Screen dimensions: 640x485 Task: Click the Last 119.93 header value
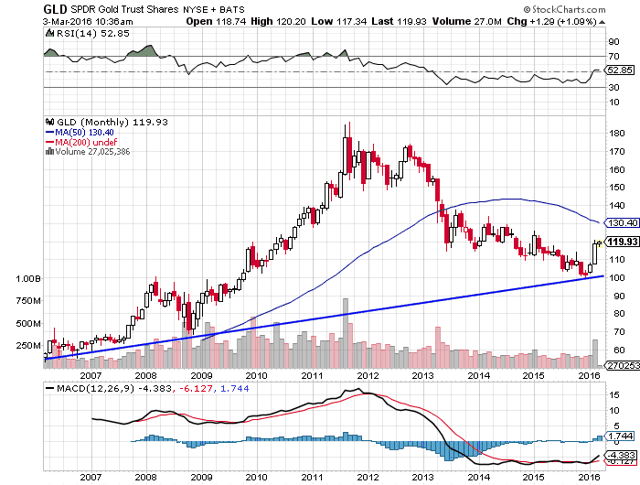pyautogui.click(x=399, y=22)
